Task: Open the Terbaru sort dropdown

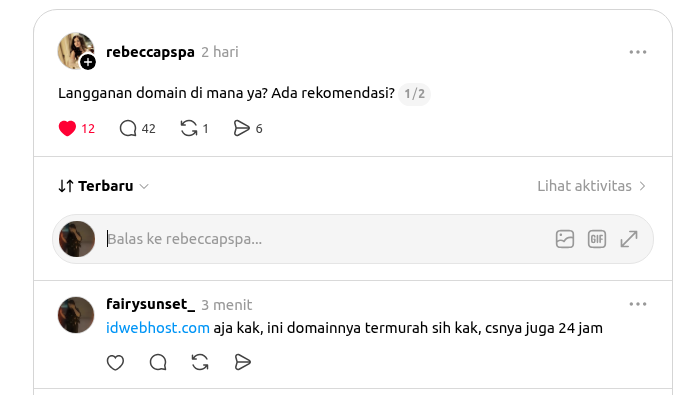Action: coord(103,186)
